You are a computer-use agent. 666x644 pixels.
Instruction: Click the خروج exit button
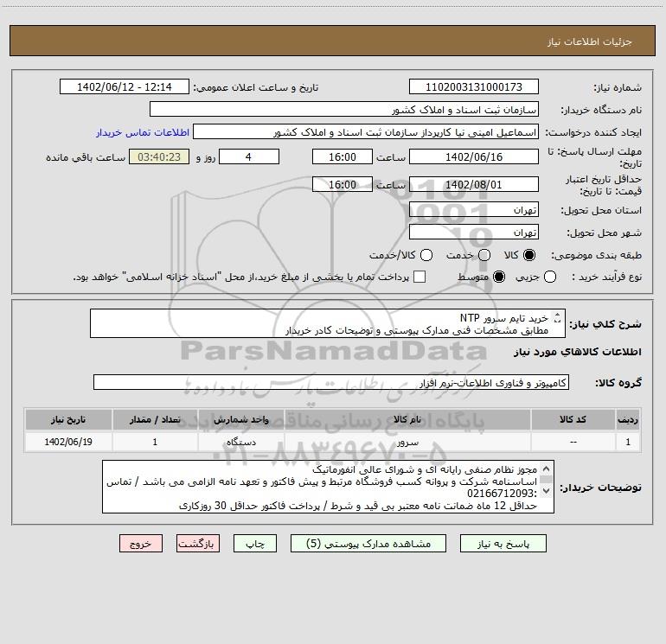(141, 544)
